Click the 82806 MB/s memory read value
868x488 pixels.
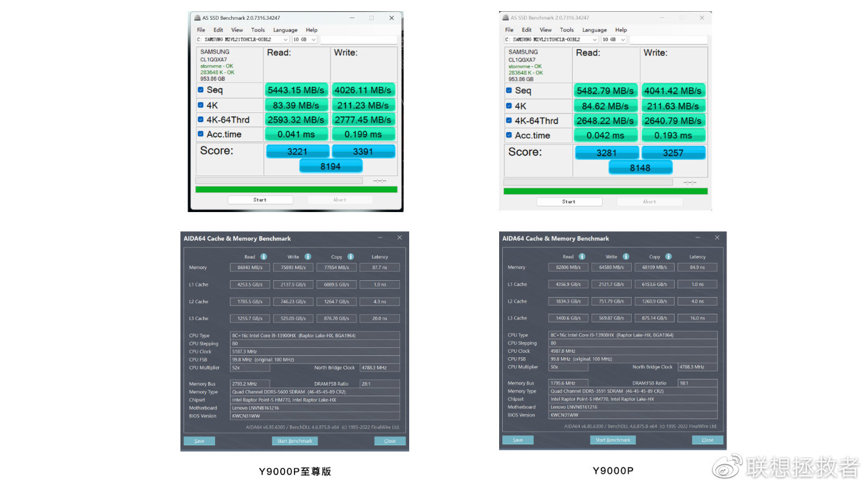click(x=569, y=267)
